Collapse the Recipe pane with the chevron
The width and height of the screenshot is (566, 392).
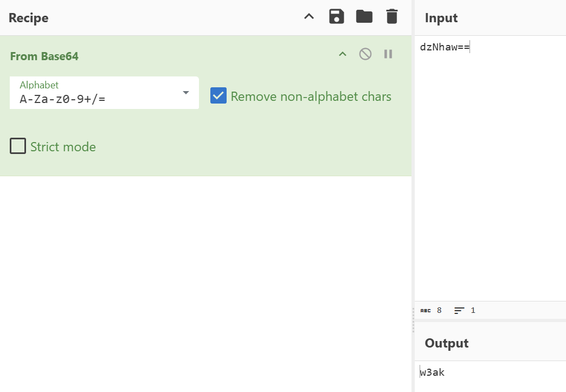[x=309, y=17]
